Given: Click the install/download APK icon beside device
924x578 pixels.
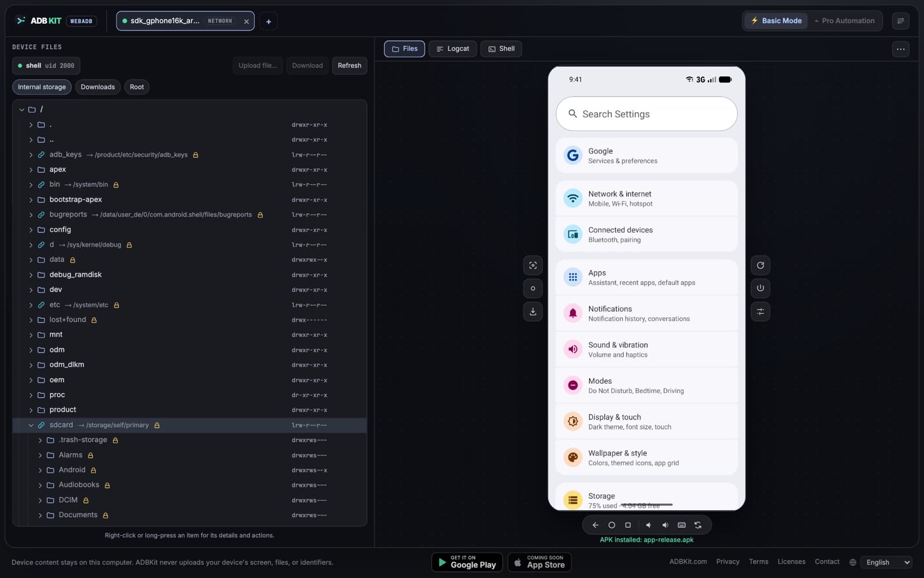Looking at the screenshot, I should [532, 312].
